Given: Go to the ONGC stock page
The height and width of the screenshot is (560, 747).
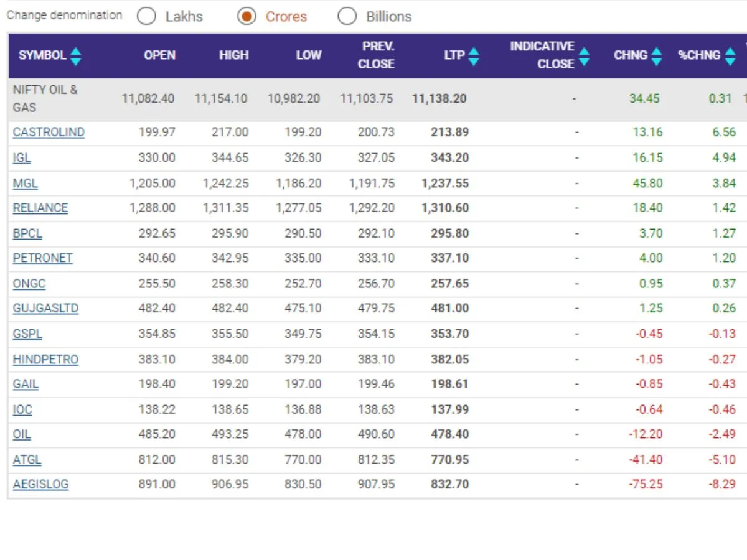Looking at the screenshot, I should click(x=29, y=284).
